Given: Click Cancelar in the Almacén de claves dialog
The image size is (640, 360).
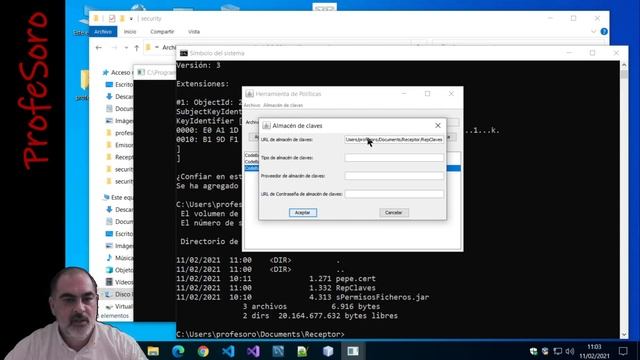Looking at the screenshot, I should (393, 213).
